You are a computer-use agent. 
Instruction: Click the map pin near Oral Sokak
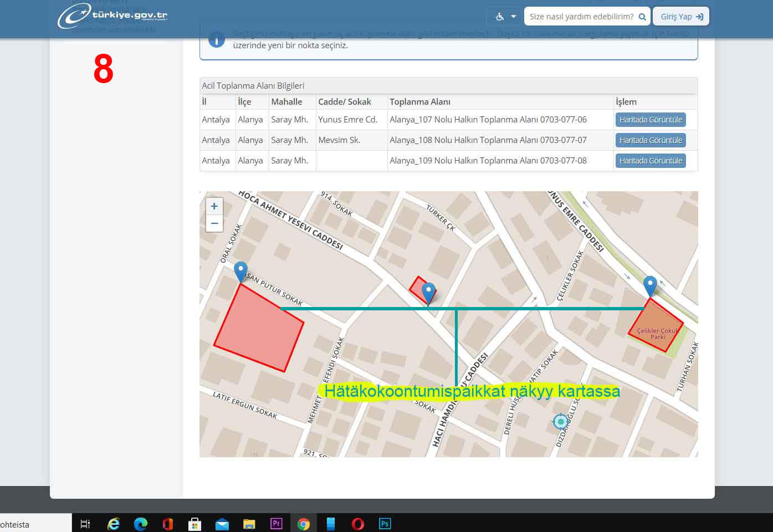(x=240, y=271)
